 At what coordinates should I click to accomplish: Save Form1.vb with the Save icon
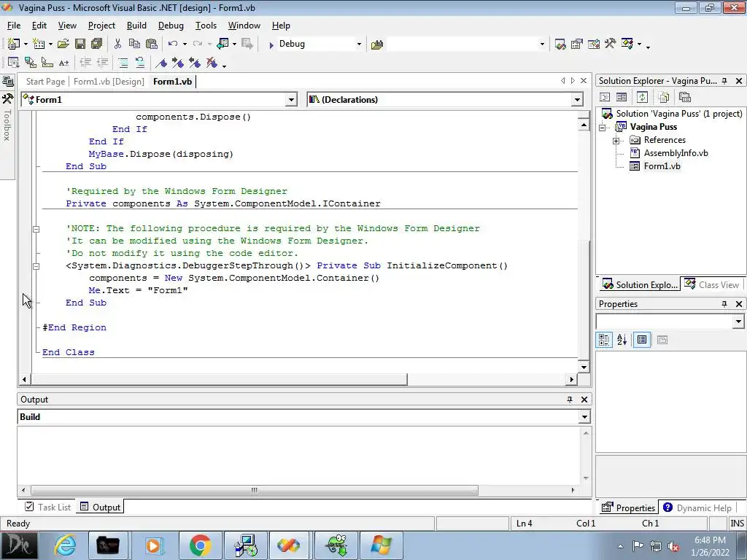[x=80, y=44]
